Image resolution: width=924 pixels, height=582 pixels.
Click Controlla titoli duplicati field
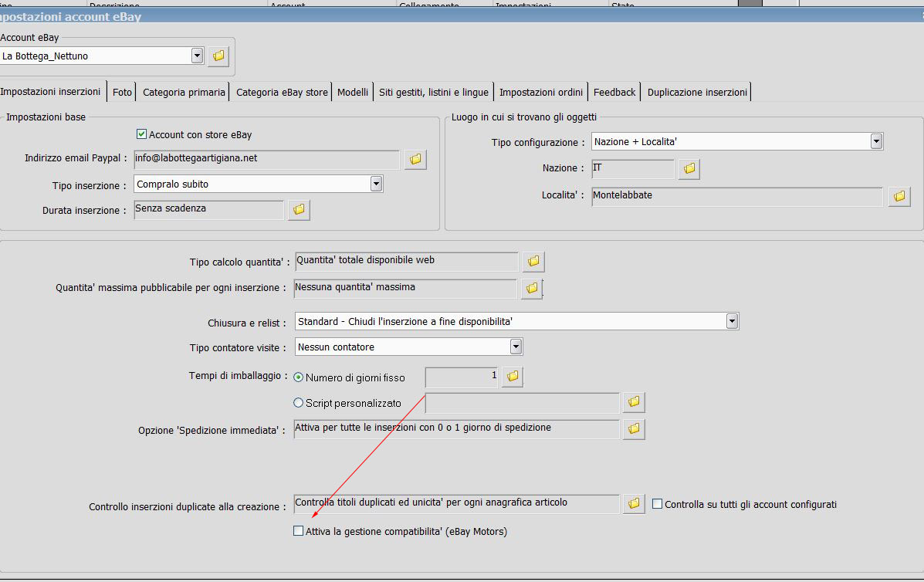(x=457, y=503)
